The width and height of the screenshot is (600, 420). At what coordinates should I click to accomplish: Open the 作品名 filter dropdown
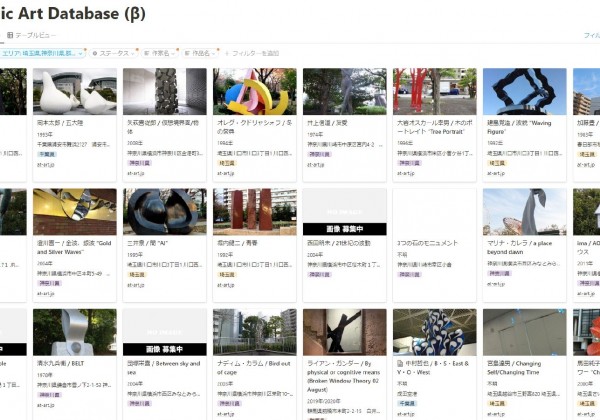click(200, 54)
